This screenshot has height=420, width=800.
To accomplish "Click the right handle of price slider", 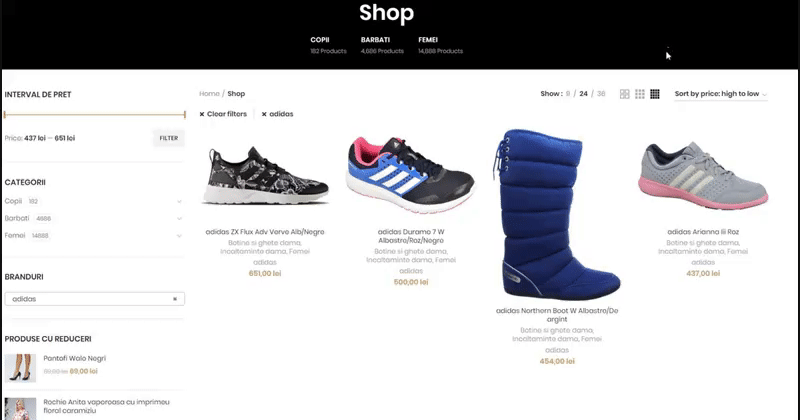I will pos(184,115).
